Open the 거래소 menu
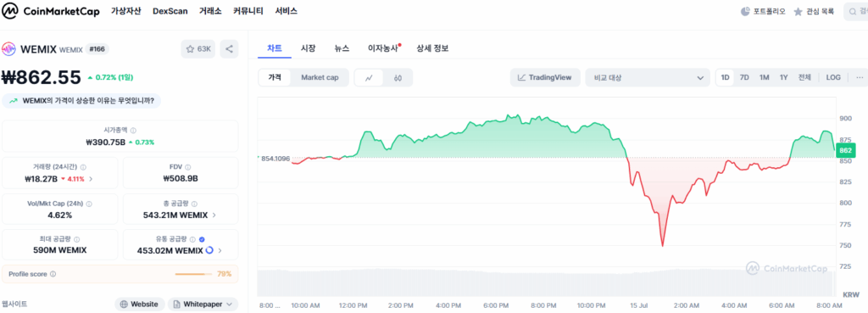868x313 pixels. [x=210, y=11]
